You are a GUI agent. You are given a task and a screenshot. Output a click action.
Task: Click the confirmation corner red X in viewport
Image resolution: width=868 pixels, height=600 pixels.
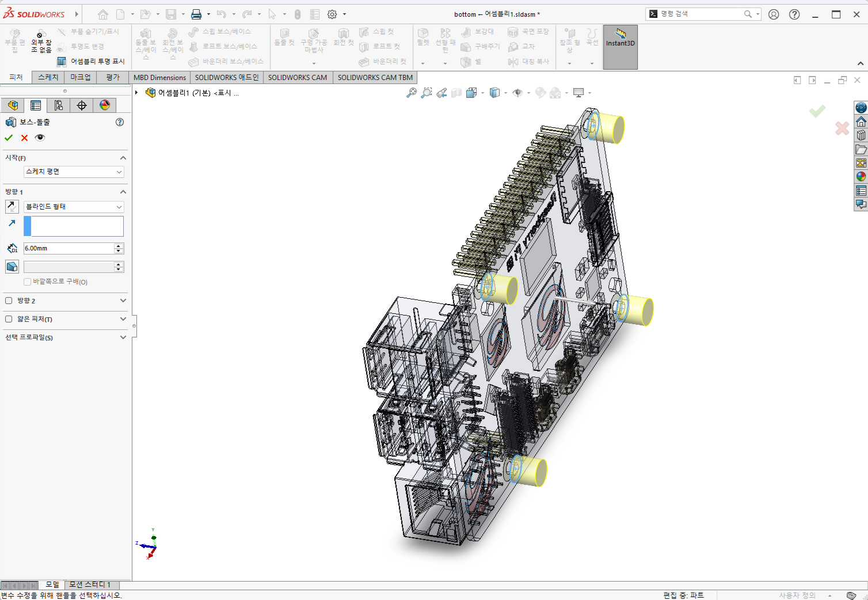click(842, 128)
